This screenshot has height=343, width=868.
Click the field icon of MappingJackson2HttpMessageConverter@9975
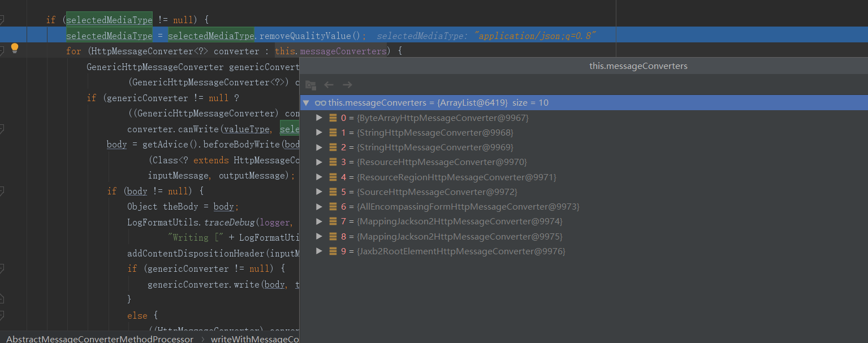(x=334, y=236)
